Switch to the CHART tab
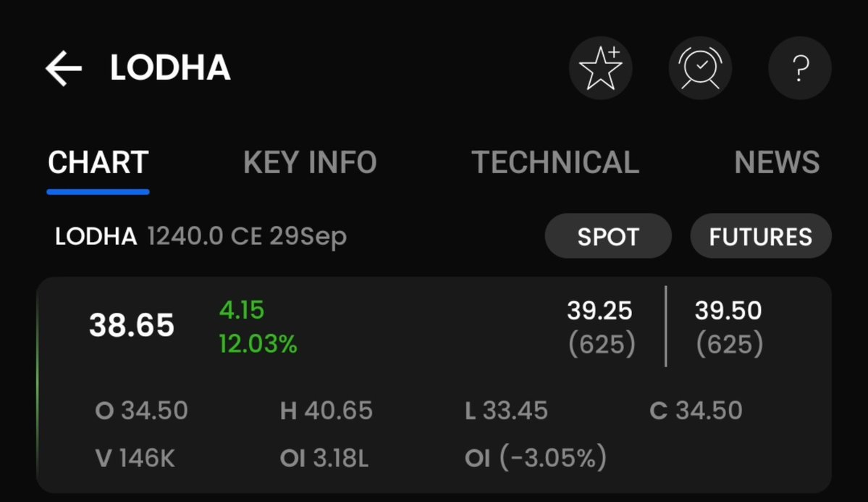Image resolution: width=868 pixels, height=502 pixels. (x=98, y=162)
